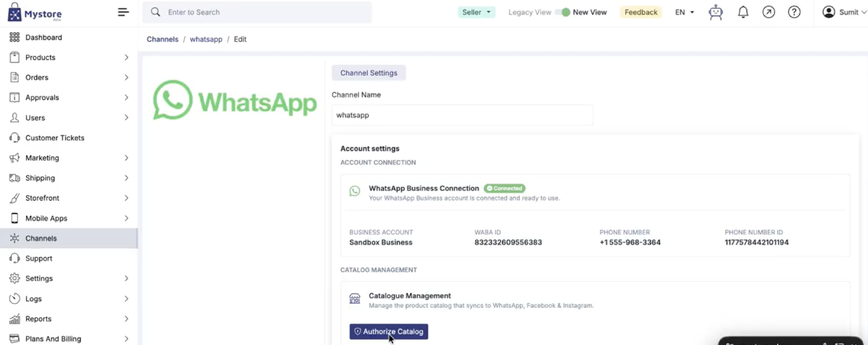Expand the Storefront submenu chevron
The image size is (868, 345).
point(126,198)
